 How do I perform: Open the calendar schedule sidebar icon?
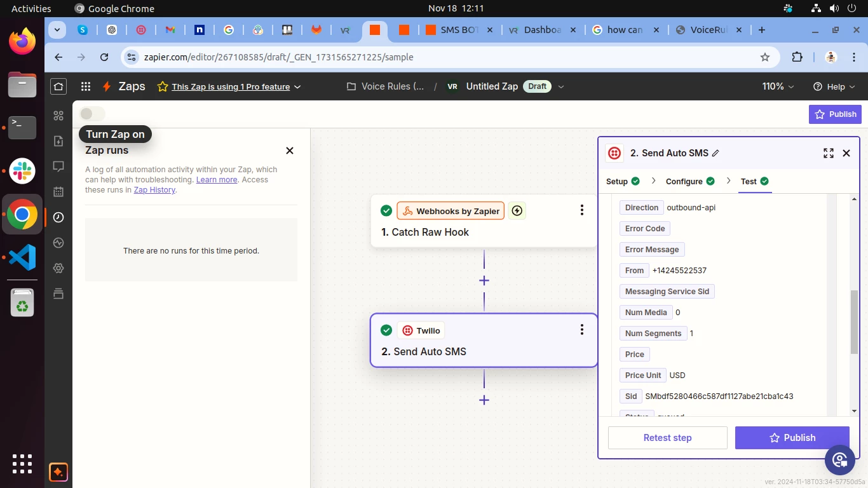pos(58,192)
